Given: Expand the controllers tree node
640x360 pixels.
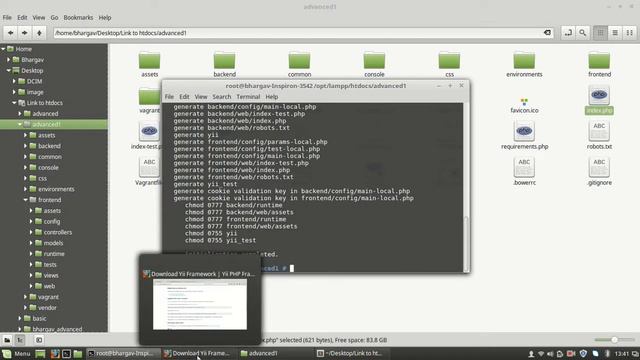Looking at the screenshot, I should pos(31,232).
